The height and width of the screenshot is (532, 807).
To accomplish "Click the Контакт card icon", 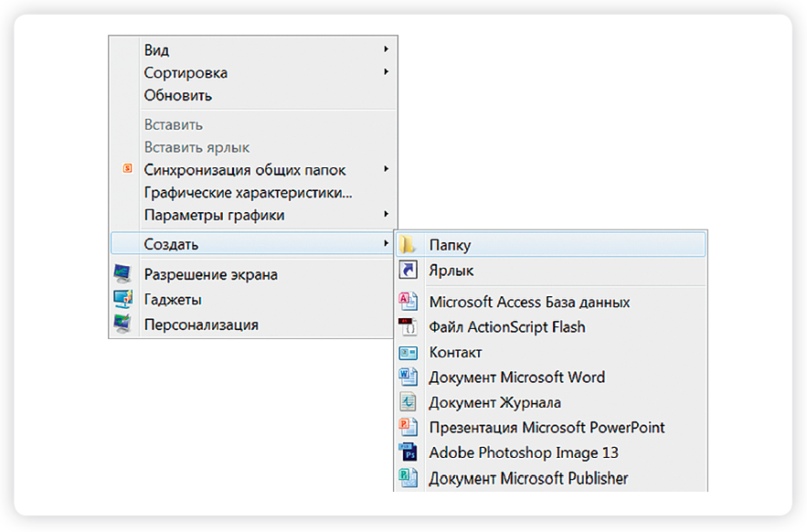I will [408, 352].
